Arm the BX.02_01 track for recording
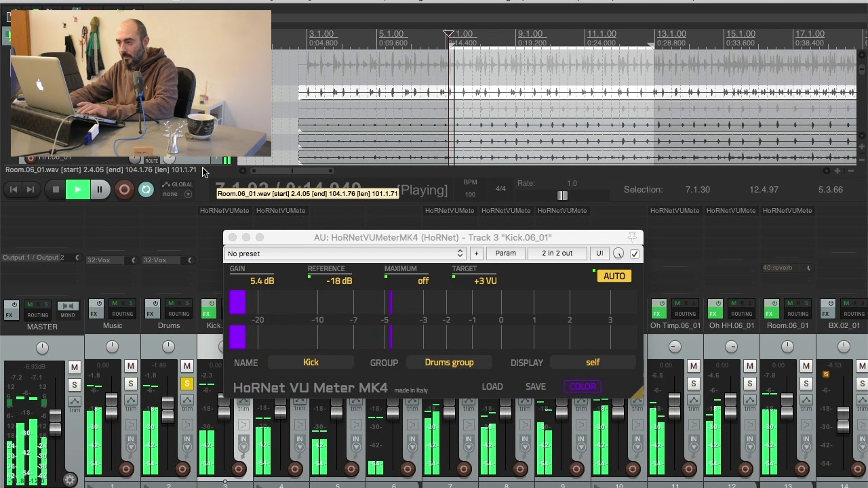868x488 pixels. pyautogui.click(x=858, y=469)
